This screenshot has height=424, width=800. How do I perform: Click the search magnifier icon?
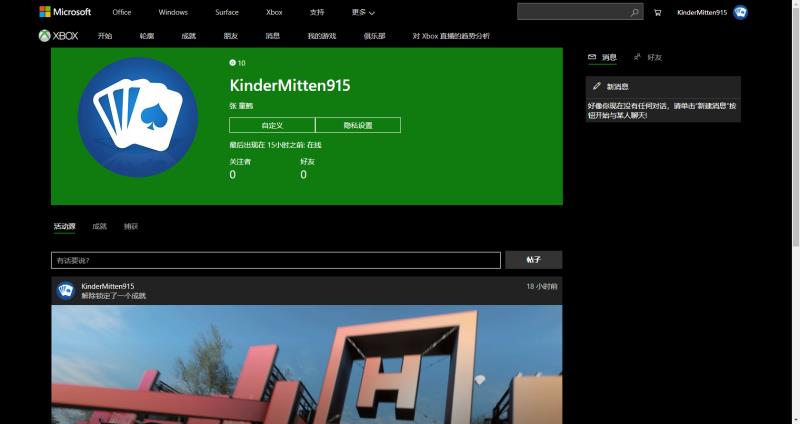coord(634,12)
